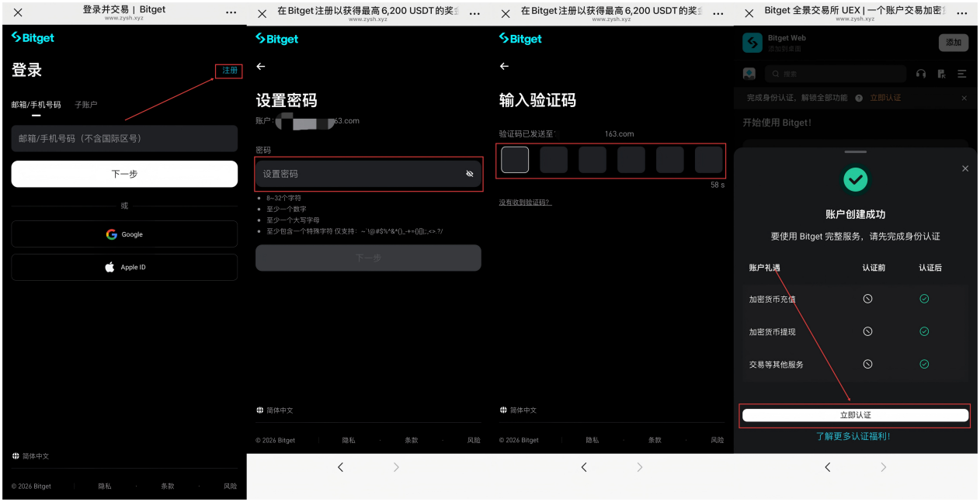Go back with arrow on 设置密码 screen

(x=261, y=67)
